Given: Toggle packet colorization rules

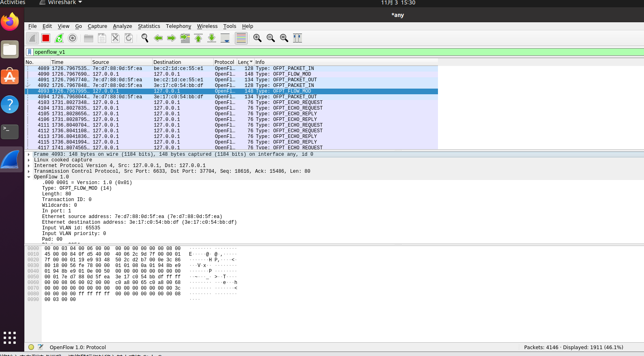Looking at the screenshot, I should pos(241,38).
